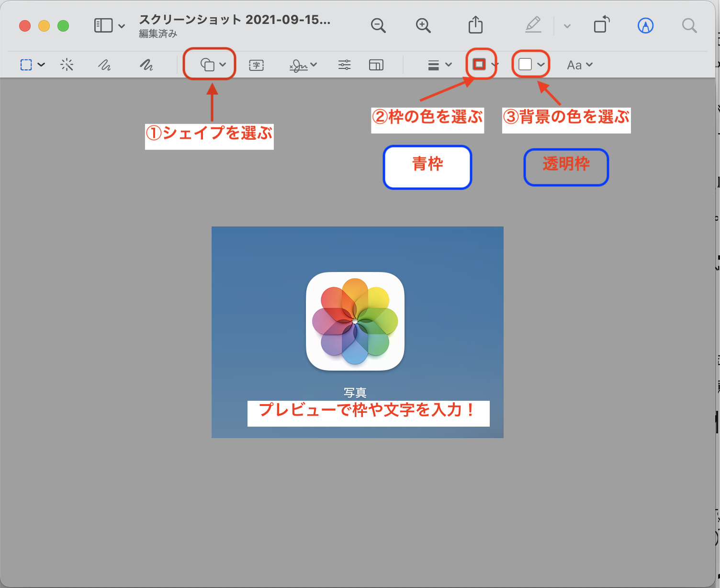Close the Preview window red button
720x588 pixels.
tap(25, 26)
